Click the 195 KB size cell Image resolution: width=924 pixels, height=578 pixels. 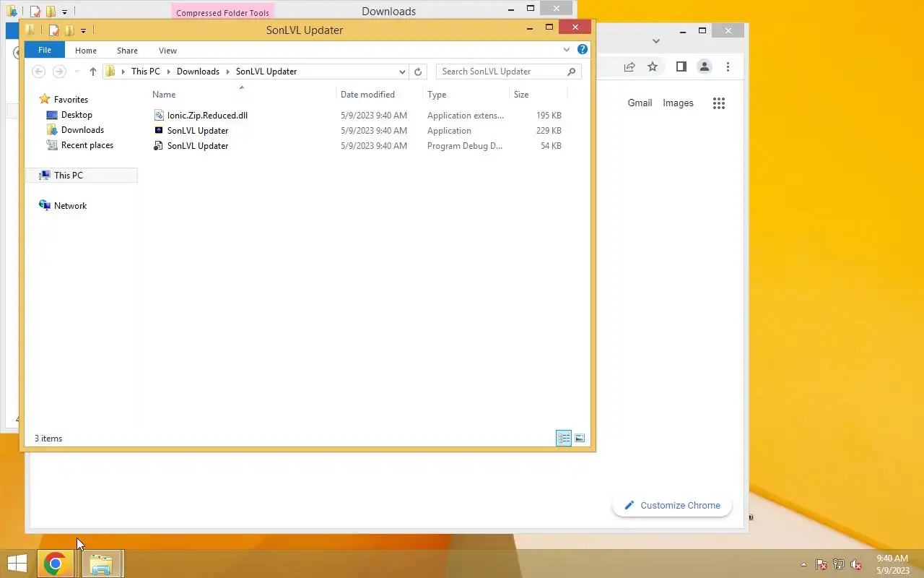click(x=549, y=116)
